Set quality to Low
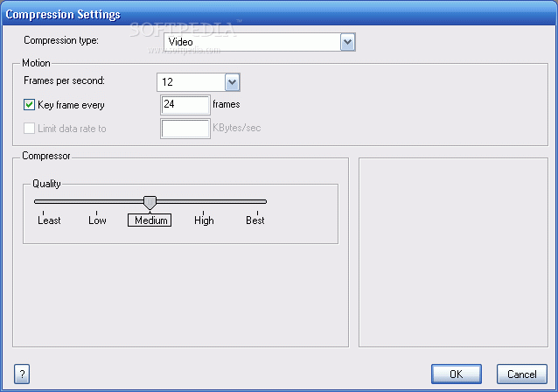This screenshot has height=392, width=558. [x=97, y=220]
